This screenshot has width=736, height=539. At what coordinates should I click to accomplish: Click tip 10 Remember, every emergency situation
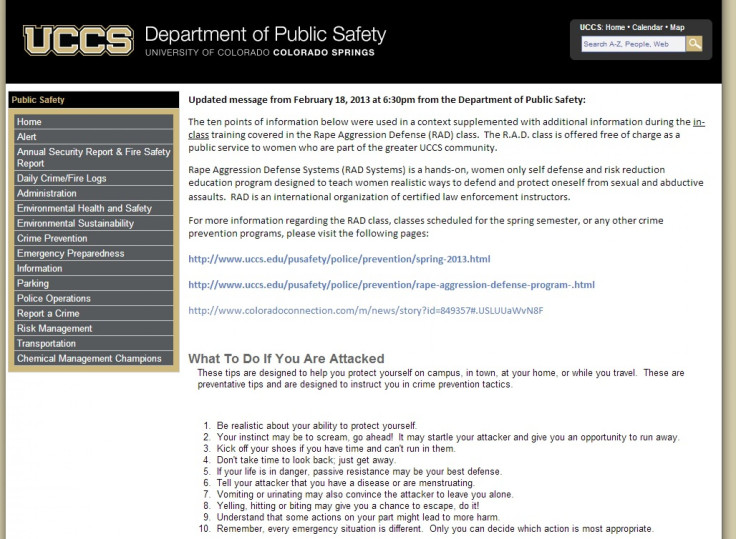pyautogui.click(x=435, y=529)
